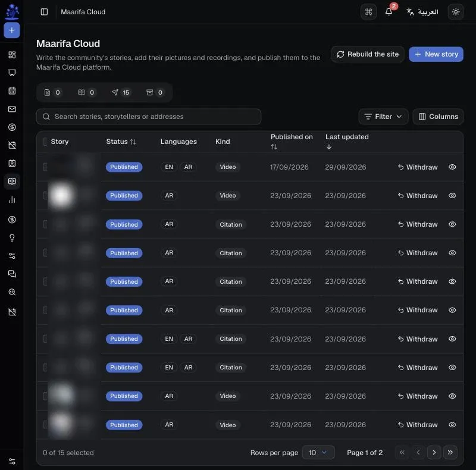476x470 pixels.
Task: Tick checkbox of story published 17/09/2026
Action: [x=45, y=167]
